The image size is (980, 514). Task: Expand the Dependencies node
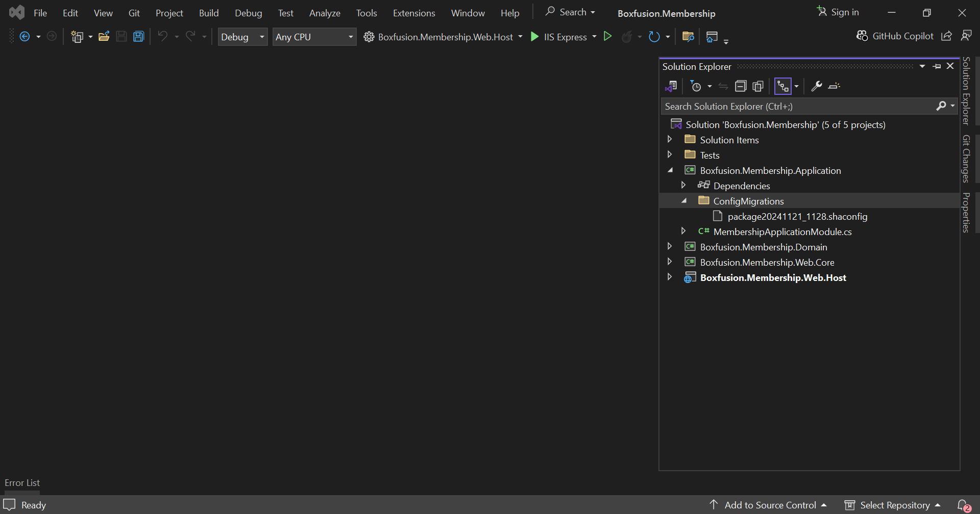pyautogui.click(x=683, y=185)
